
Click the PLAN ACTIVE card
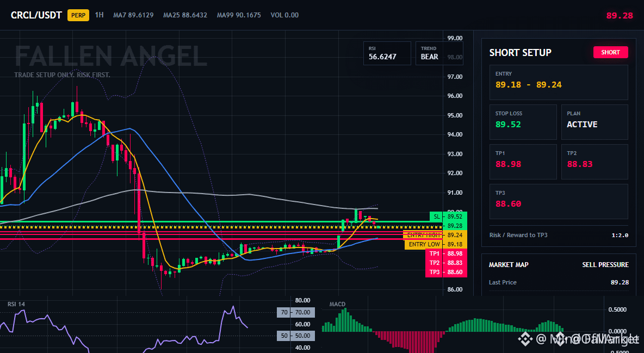click(595, 122)
